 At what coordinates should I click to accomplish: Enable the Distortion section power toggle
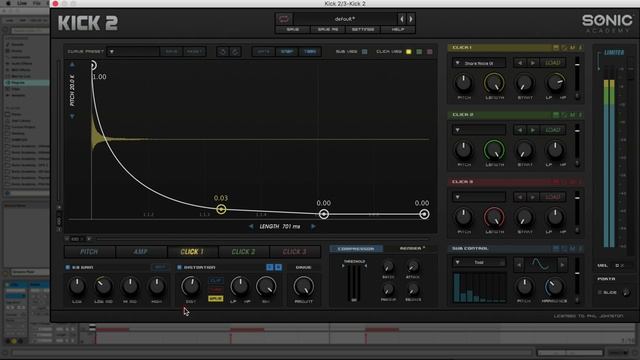(x=179, y=267)
